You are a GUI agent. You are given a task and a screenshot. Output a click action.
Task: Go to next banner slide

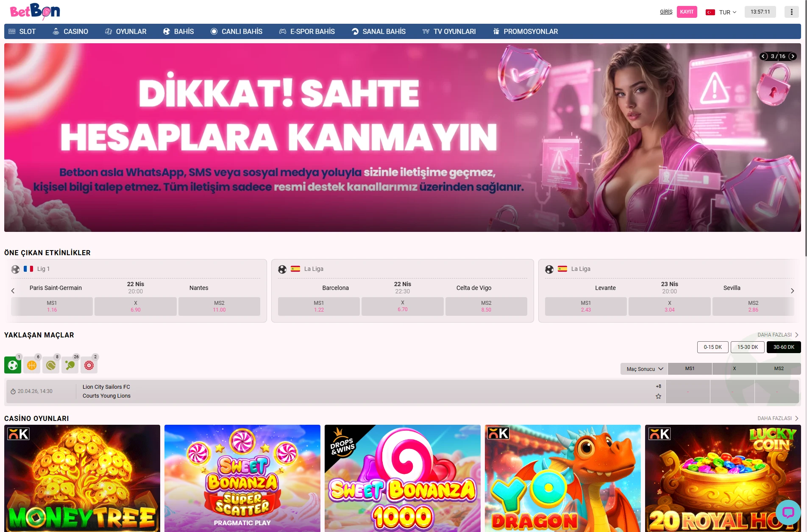pyautogui.click(x=793, y=56)
